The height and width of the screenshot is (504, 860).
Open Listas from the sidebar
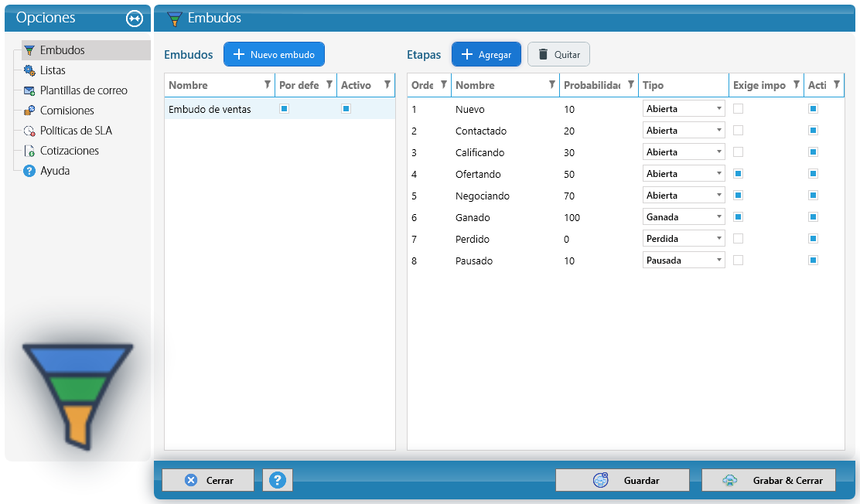52,70
